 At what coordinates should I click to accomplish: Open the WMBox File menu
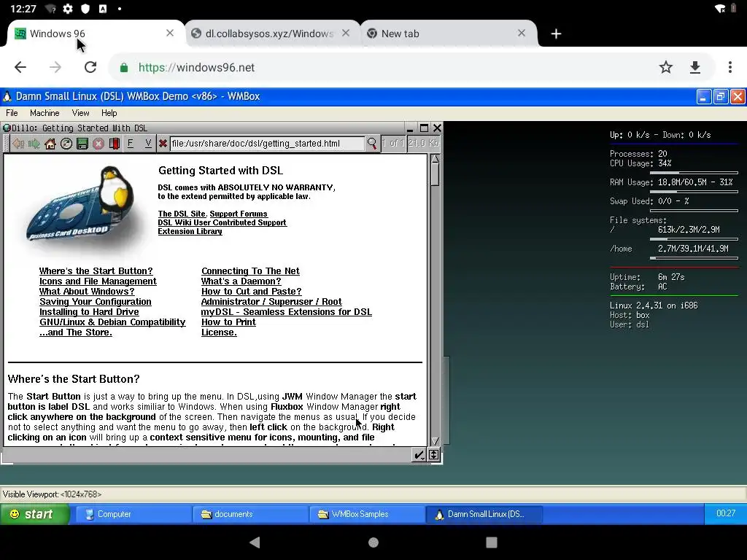(x=12, y=113)
